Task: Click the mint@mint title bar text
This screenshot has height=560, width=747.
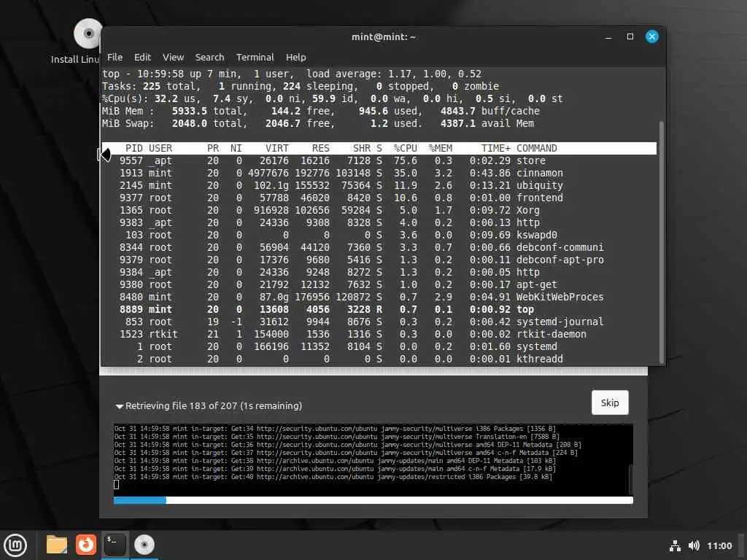Action: coord(384,36)
